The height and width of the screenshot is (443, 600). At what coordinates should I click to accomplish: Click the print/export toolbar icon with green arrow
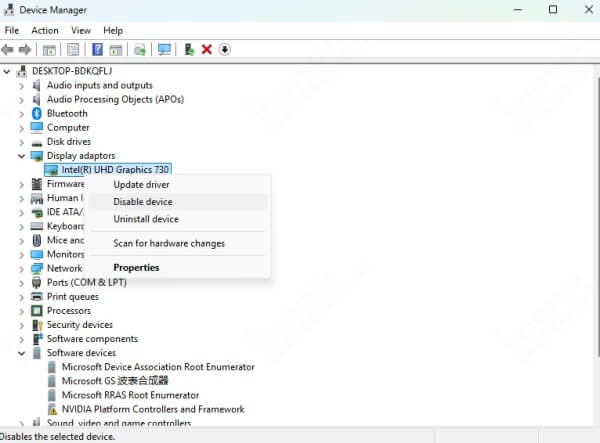coord(140,50)
